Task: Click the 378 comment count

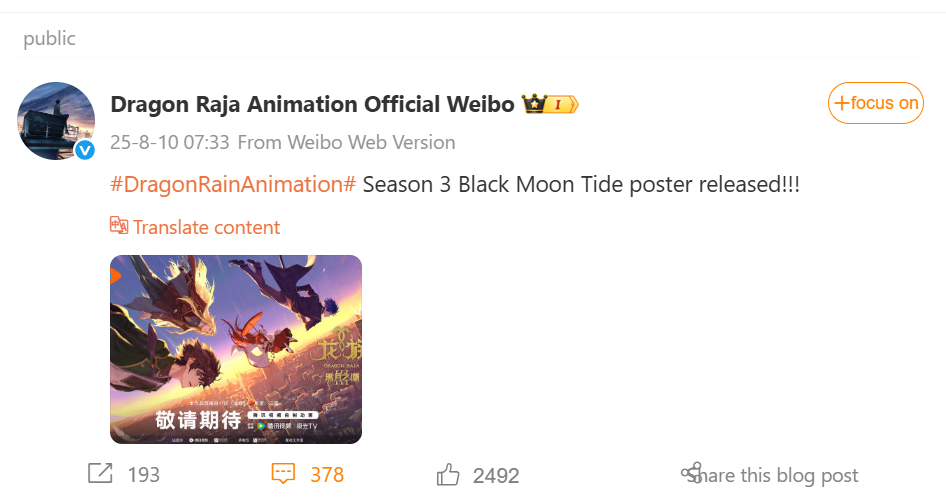Action: pyautogui.click(x=327, y=475)
